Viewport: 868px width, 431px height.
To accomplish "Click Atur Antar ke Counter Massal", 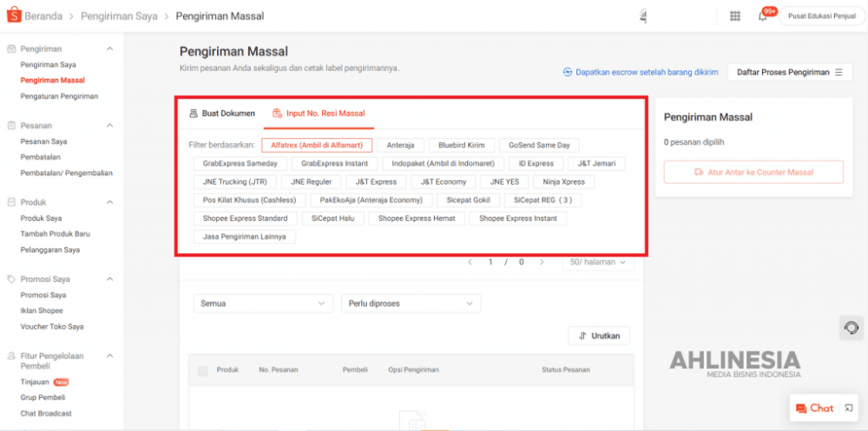I will [753, 172].
